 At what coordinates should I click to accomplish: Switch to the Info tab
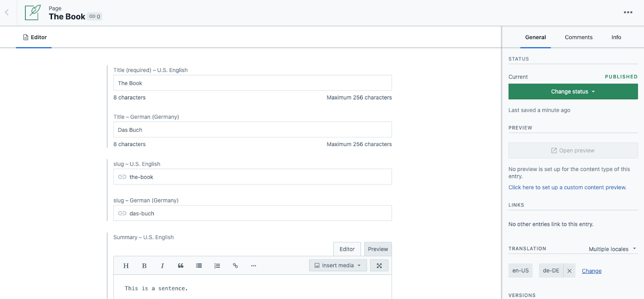pyautogui.click(x=616, y=37)
